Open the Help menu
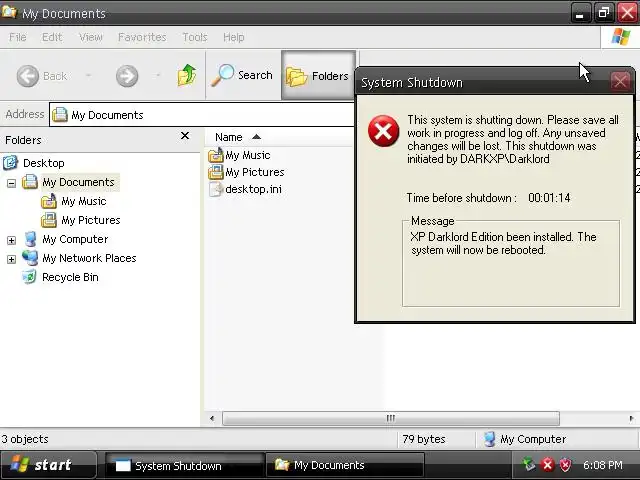640x480 pixels. click(x=233, y=37)
